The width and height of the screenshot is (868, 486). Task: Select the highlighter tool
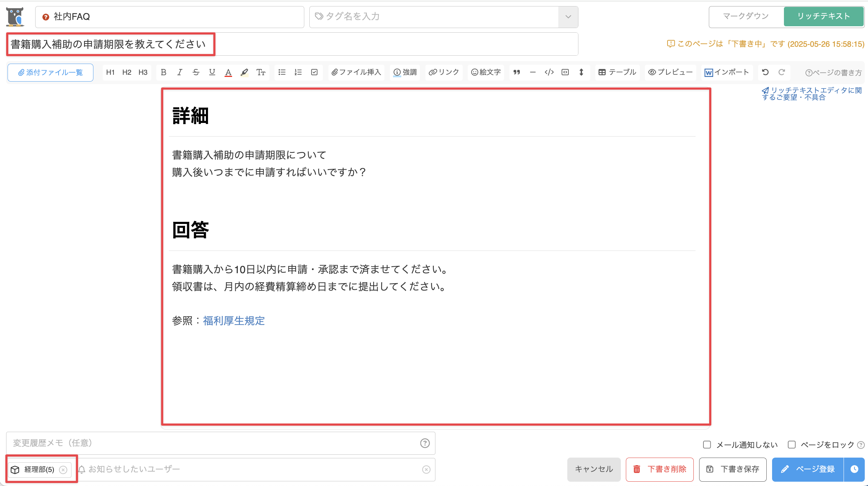(x=244, y=72)
